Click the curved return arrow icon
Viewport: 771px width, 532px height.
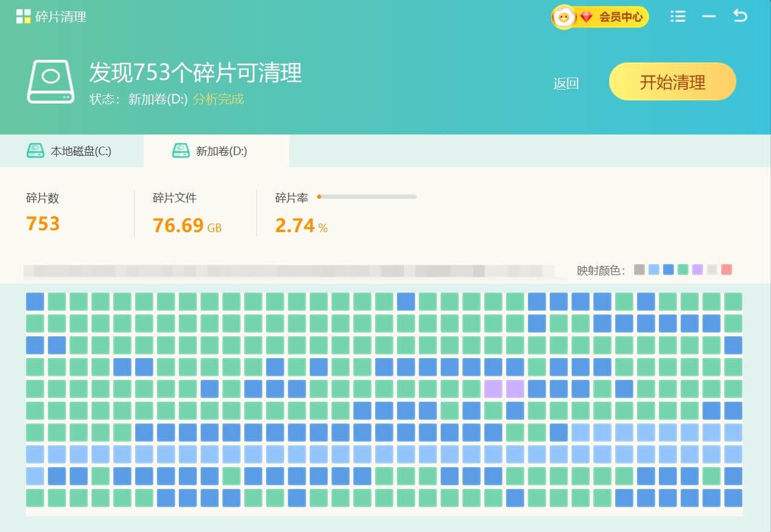point(740,16)
